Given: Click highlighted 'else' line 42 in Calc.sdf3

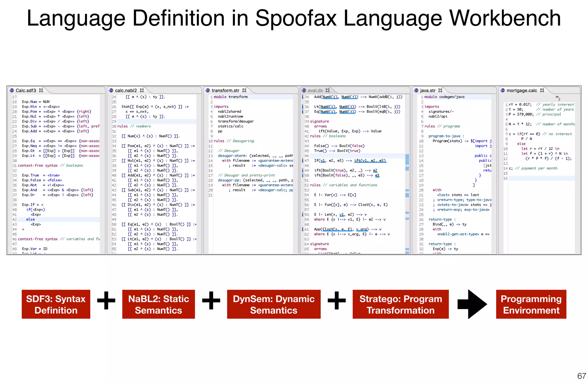Looking at the screenshot, I should tap(30, 220).
